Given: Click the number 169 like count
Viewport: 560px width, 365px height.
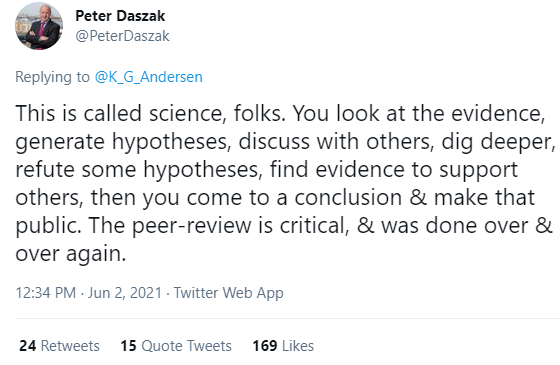Looking at the screenshot, I should [x=265, y=346].
